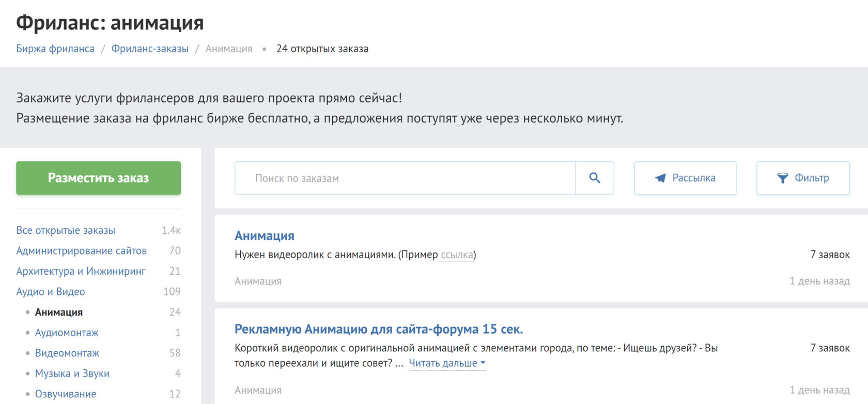Open the Аудиомонтаж subcategory

67,333
